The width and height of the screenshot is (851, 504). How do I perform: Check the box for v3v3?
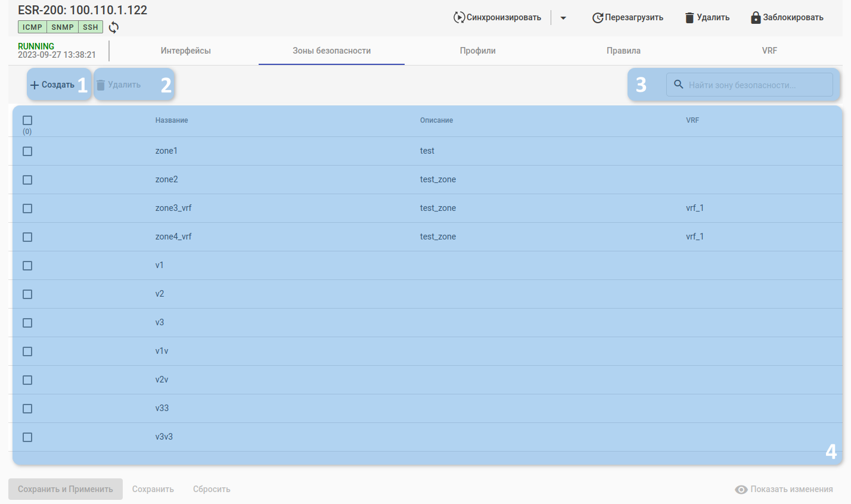click(27, 437)
